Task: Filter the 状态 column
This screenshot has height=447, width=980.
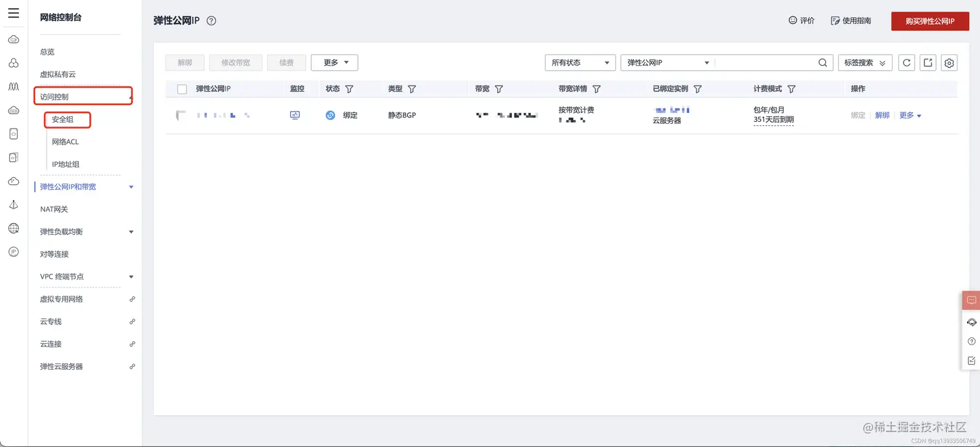Action: pyautogui.click(x=349, y=89)
